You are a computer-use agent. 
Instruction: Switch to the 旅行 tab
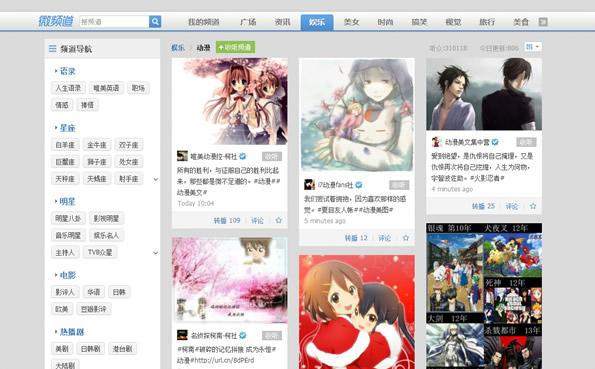click(487, 22)
